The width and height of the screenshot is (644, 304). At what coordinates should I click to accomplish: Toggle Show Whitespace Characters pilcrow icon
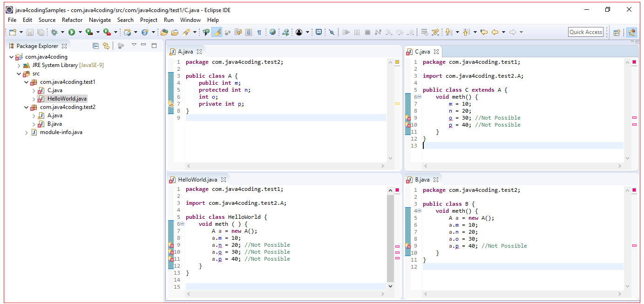pos(259,32)
